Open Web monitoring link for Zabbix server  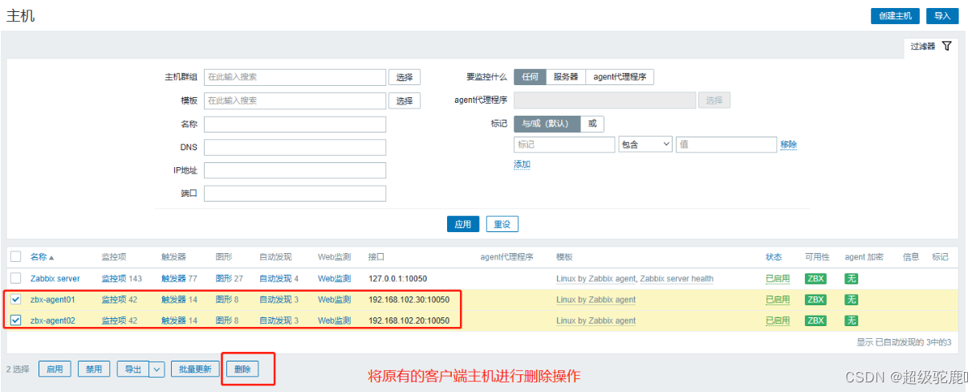[334, 279]
